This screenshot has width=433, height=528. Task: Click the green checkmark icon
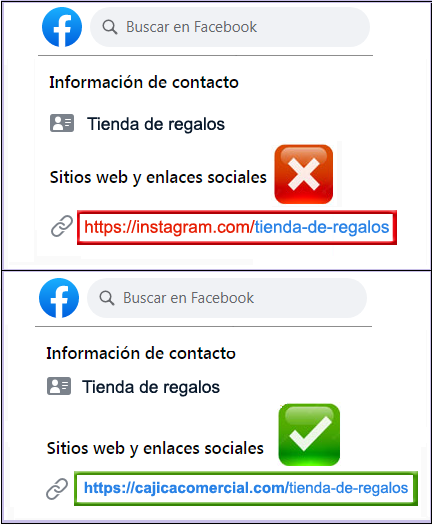pyautogui.click(x=309, y=435)
